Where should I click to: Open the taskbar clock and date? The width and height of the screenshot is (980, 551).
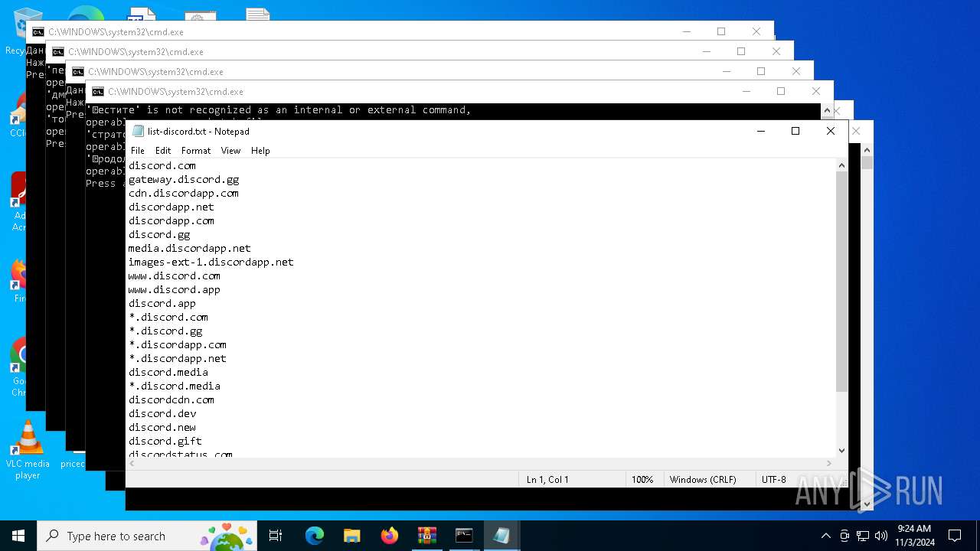pos(915,536)
